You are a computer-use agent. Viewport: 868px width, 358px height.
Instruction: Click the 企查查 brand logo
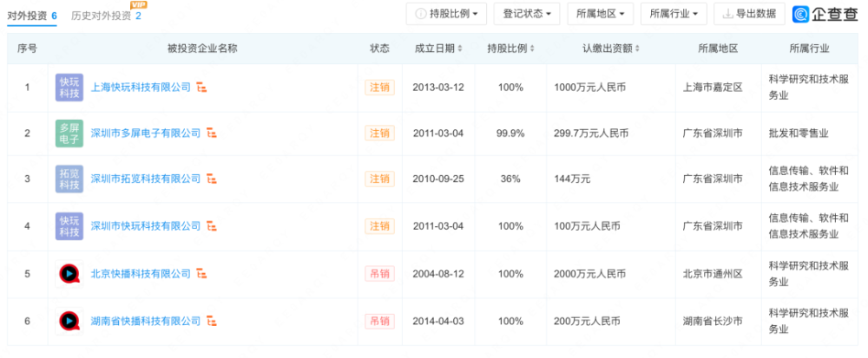pos(825,15)
